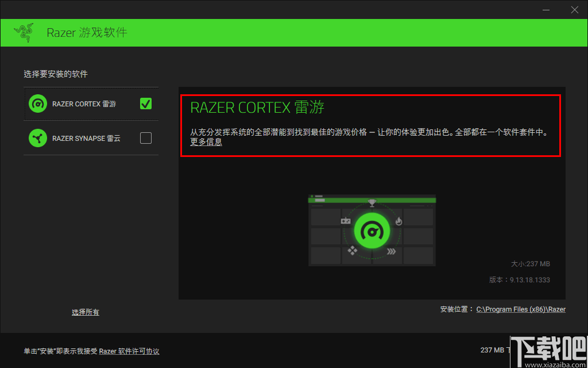Click the diamond cluster icon in the preview
Image resolution: width=588 pixels, height=368 pixels.
[352, 250]
